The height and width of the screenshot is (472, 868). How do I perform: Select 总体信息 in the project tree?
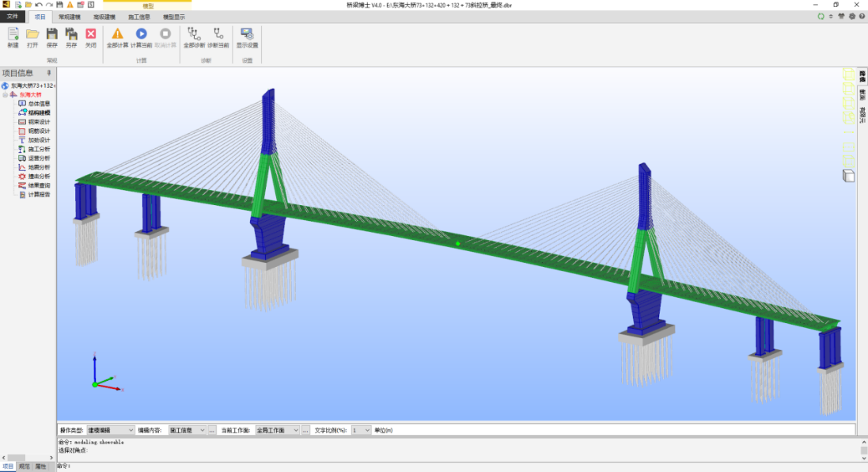pyautogui.click(x=39, y=104)
